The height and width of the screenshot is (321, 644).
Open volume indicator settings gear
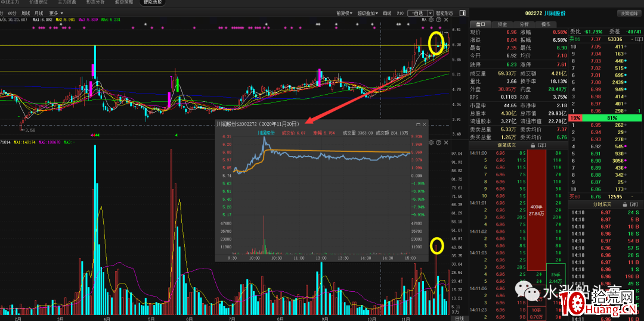point(431,142)
